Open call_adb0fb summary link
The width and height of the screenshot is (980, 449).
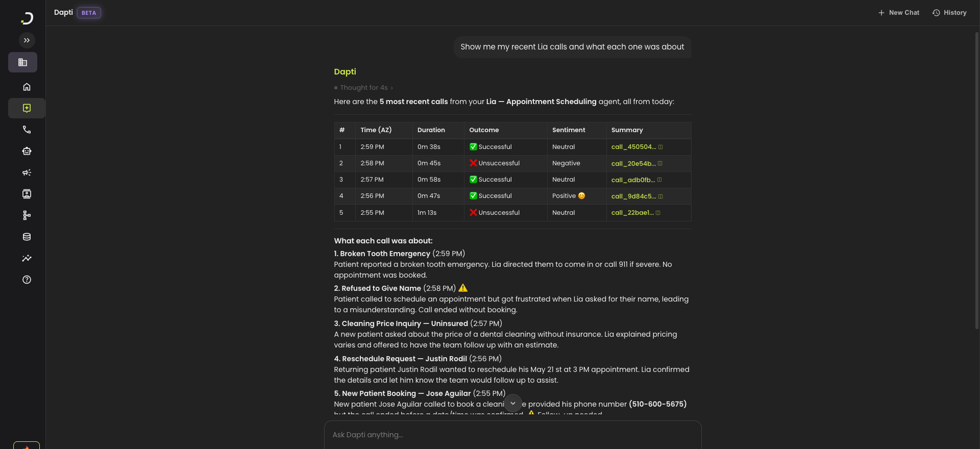click(633, 180)
